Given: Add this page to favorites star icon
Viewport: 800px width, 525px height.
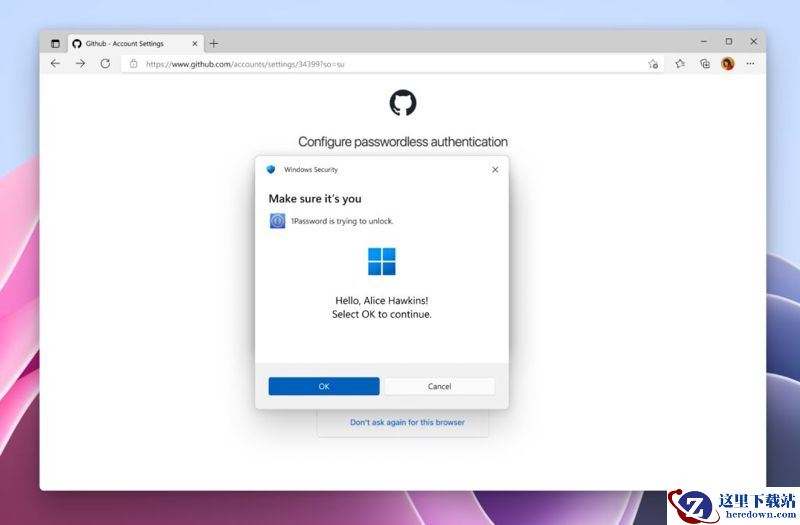Looking at the screenshot, I should pos(653,64).
